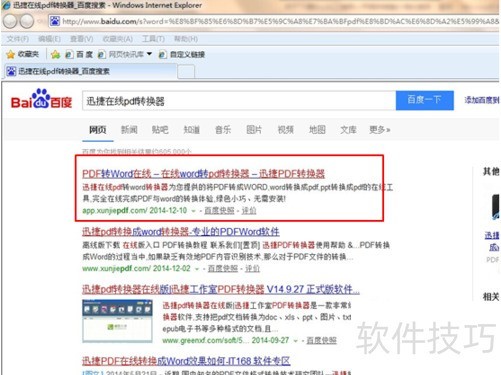Click the 收藏夹 star button

(23, 54)
